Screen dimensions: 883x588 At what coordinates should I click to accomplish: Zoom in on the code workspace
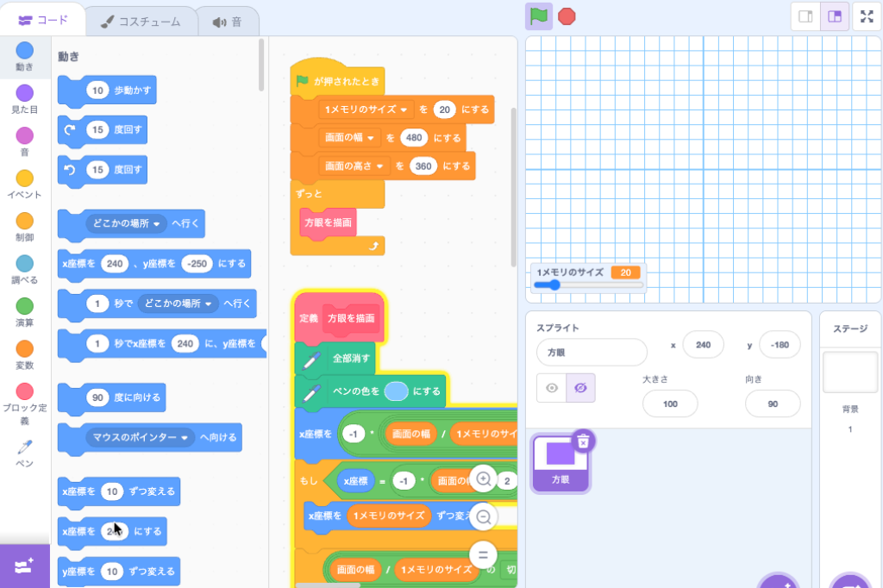484,479
